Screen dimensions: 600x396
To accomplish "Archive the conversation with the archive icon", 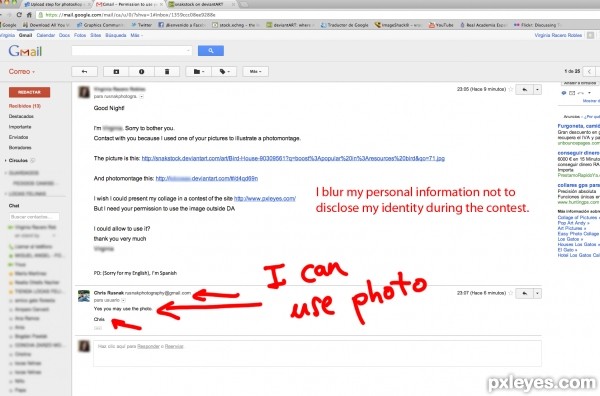I will 116,72.
